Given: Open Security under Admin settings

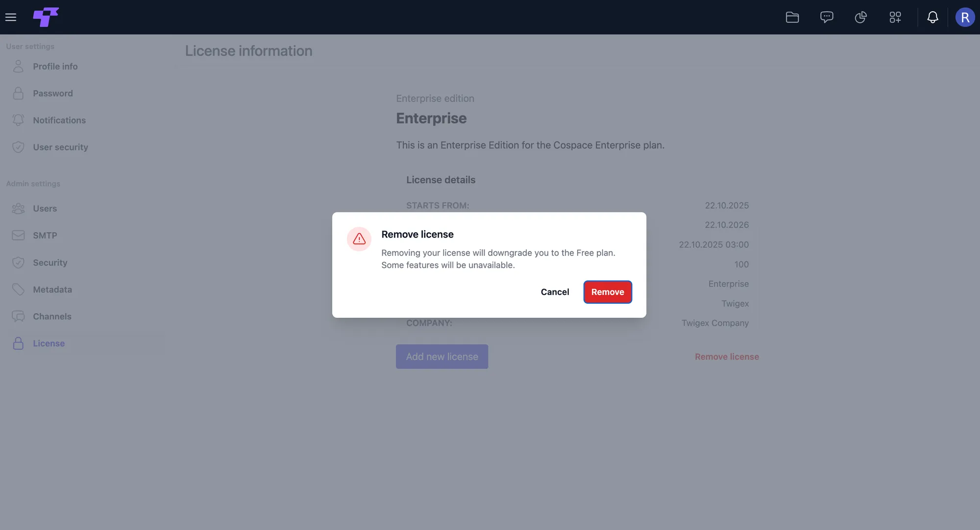Looking at the screenshot, I should click(50, 263).
